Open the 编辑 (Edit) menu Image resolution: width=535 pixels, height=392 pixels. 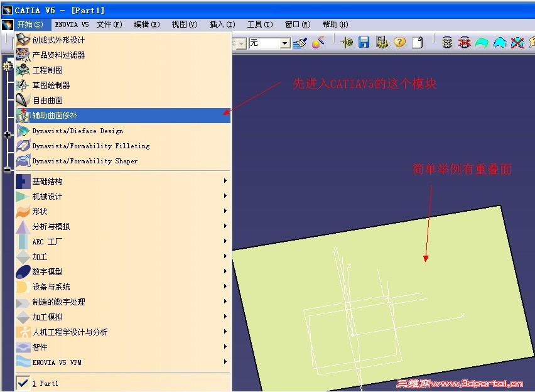[147, 24]
